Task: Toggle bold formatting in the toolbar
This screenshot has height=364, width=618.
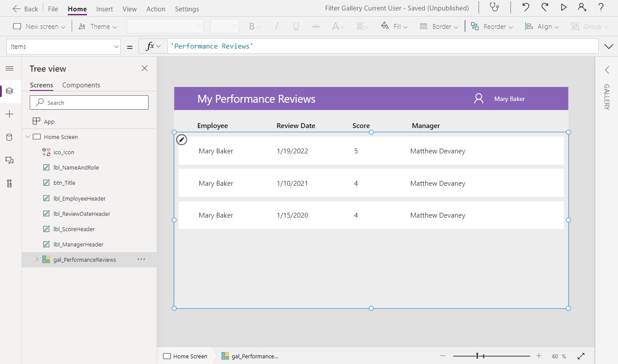Action: [x=252, y=26]
